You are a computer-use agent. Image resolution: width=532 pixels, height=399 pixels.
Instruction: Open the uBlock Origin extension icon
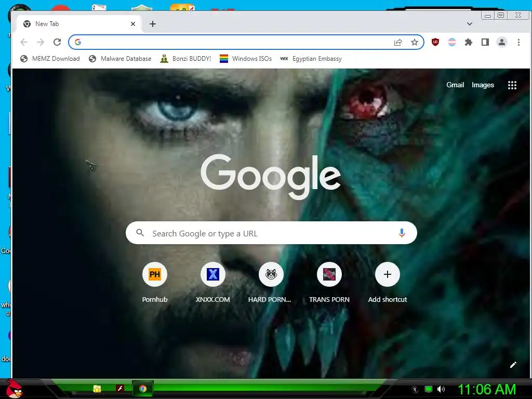(x=435, y=42)
